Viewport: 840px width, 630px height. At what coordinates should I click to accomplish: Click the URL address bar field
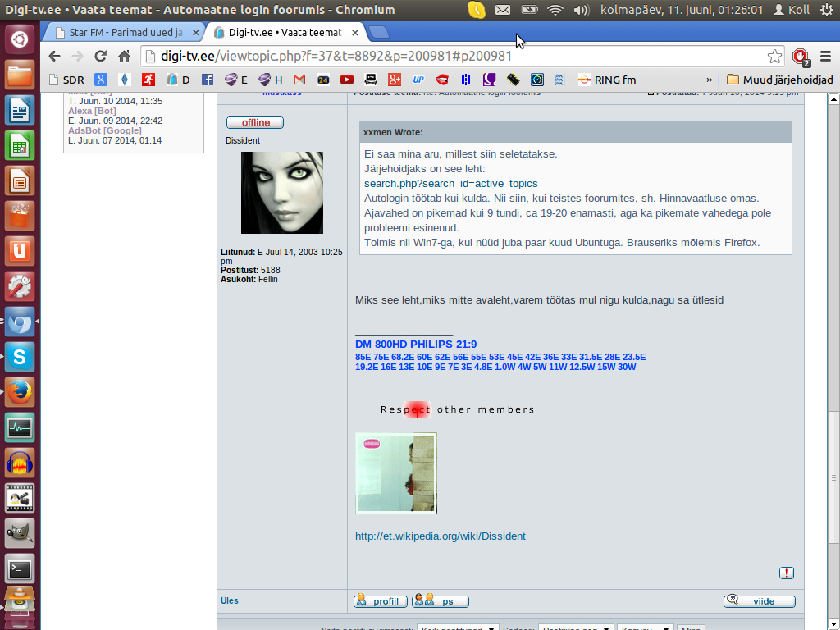pyautogui.click(x=451, y=57)
